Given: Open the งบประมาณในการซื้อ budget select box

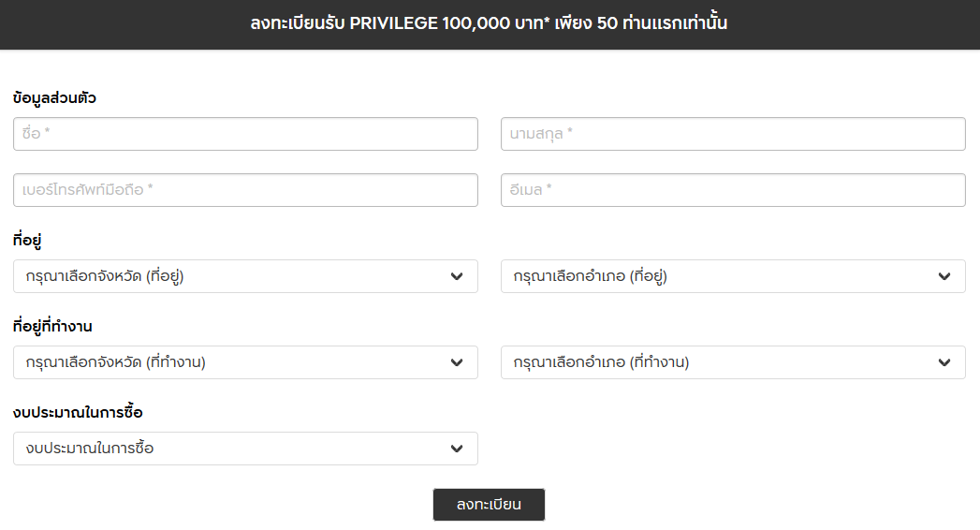Looking at the screenshot, I should pyautogui.click(x=245, y=449).
